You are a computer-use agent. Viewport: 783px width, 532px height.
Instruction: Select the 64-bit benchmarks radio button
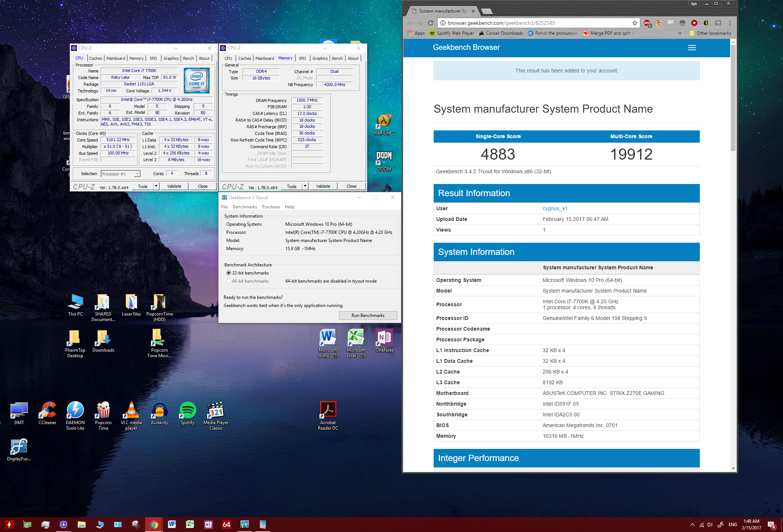[x=228, y=281]
